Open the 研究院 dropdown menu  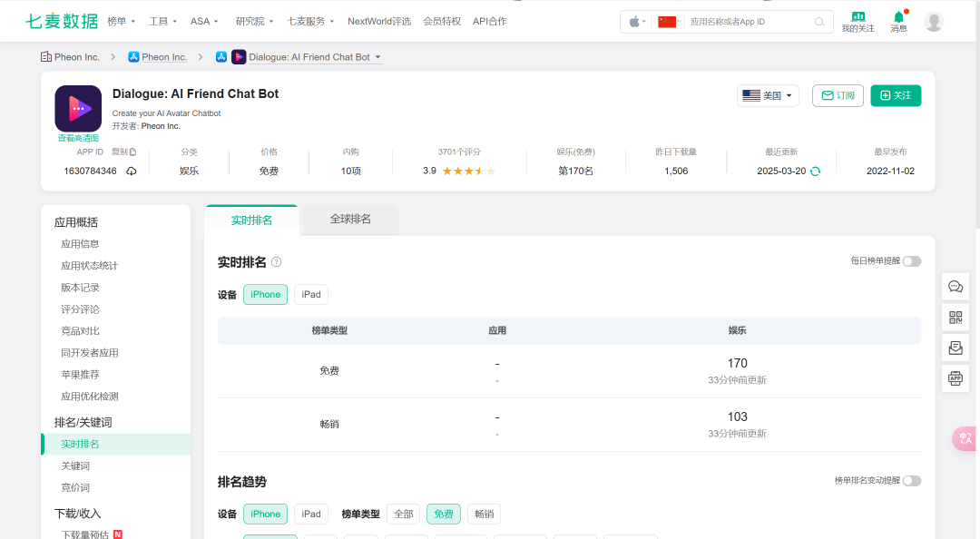click(254, 21)
